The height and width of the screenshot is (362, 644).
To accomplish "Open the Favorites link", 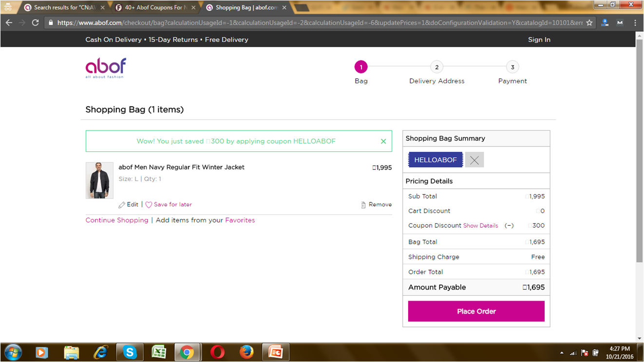I will (x=240, y=220).
